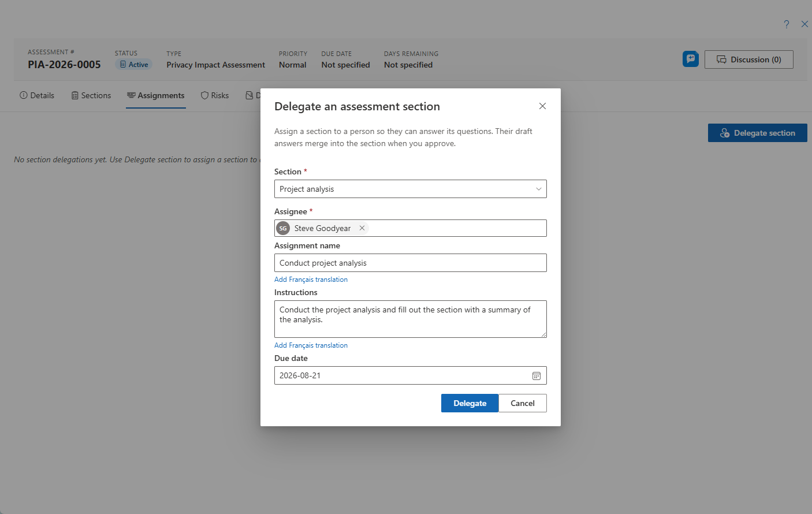Open the Project analysis section combo box
Screen dimensions: 812x514
(x=411, y=189)
